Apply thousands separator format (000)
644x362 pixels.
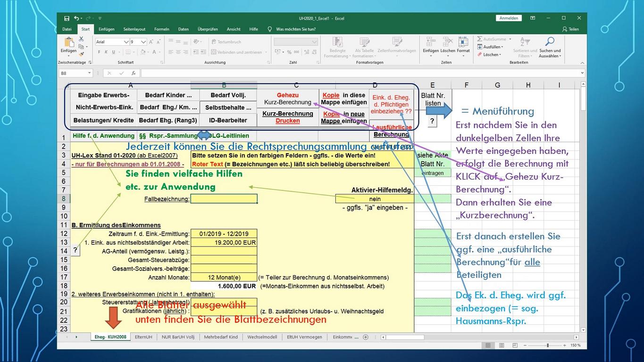[x=295, y=52]
